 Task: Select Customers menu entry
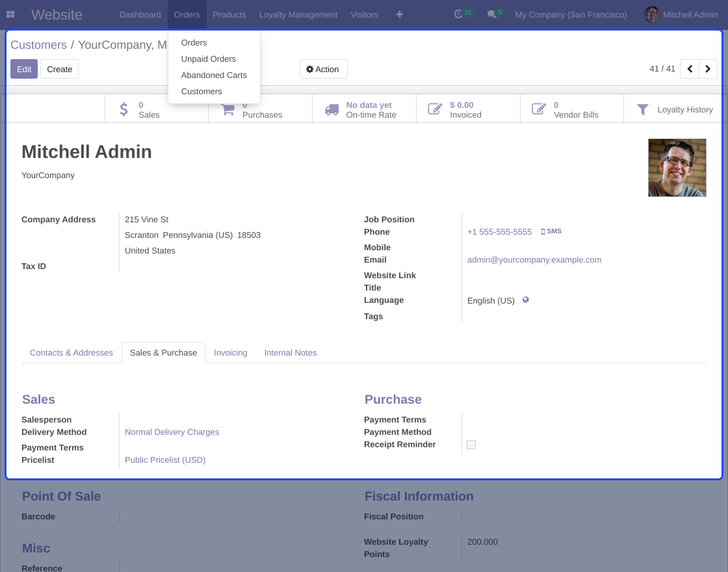pos(214,92)
